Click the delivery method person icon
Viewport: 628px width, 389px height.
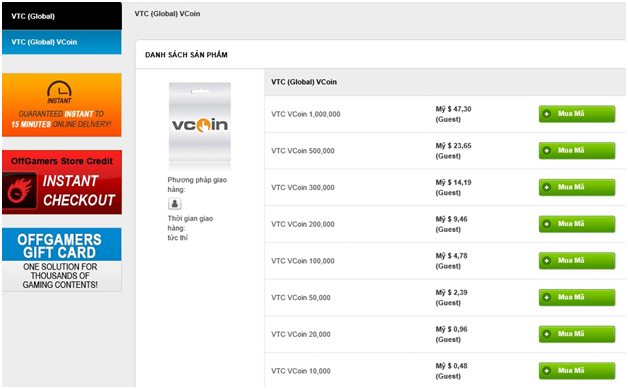[174, 204]
